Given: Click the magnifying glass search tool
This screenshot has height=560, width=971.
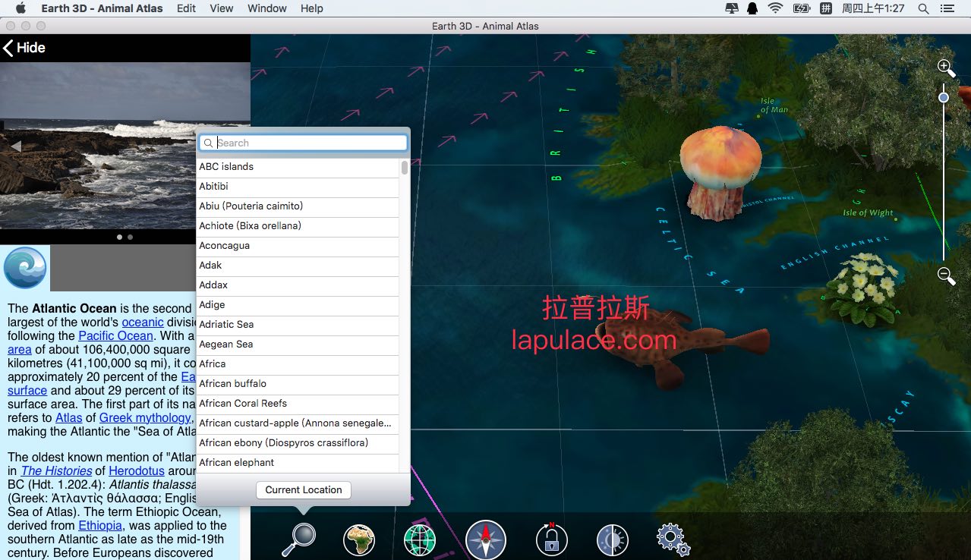Looking at the screenshot, I should click(298, 539).
